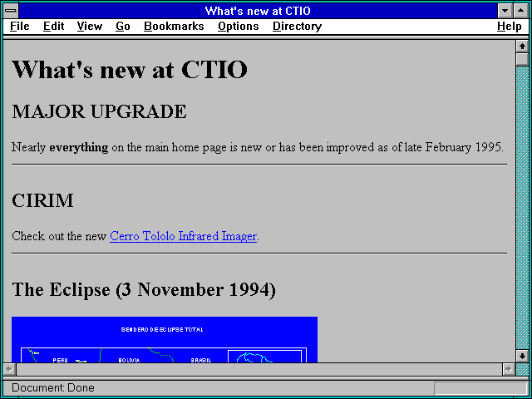Viewport: 532px width, 399px height.
Task: Click the vertical scrollbar down arrow
Action: [x=522, y=356]
